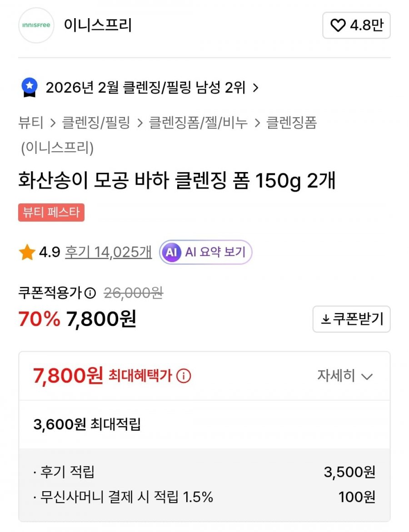Open the 후기 14,025개 reviews link
Viewport: 409px width, 532px height.
click(108, 252)
